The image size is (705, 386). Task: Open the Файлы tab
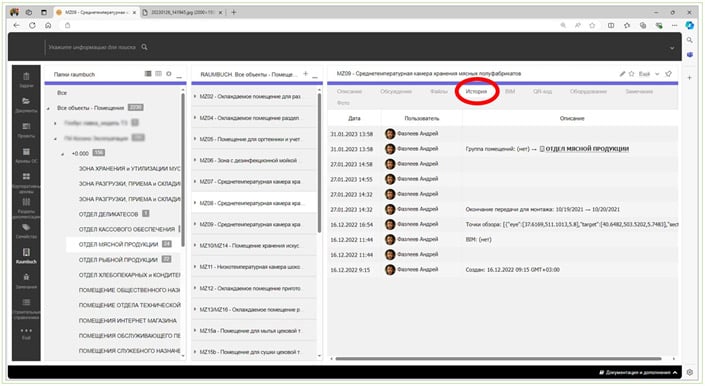[x=439, y=91]
